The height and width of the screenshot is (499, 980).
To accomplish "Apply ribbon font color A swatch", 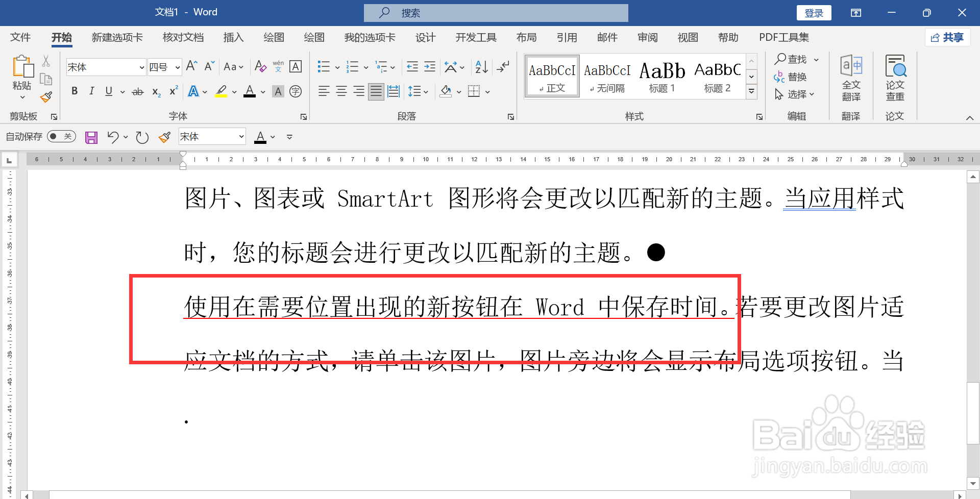I will [250, 92].
